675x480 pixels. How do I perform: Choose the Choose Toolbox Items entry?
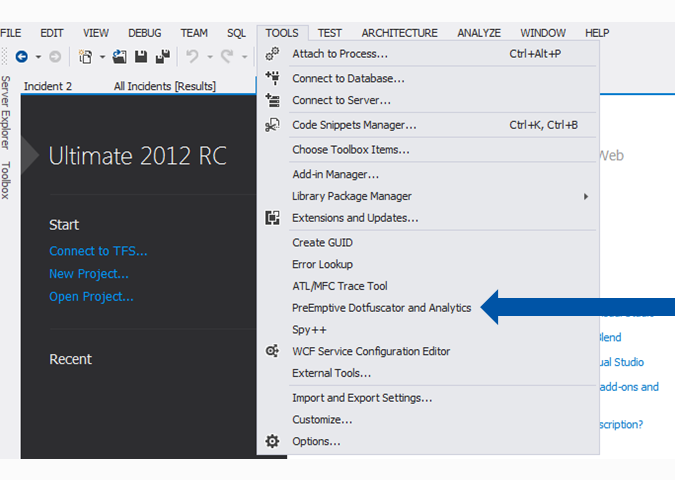pyautogui.click(x=428, y=150)
